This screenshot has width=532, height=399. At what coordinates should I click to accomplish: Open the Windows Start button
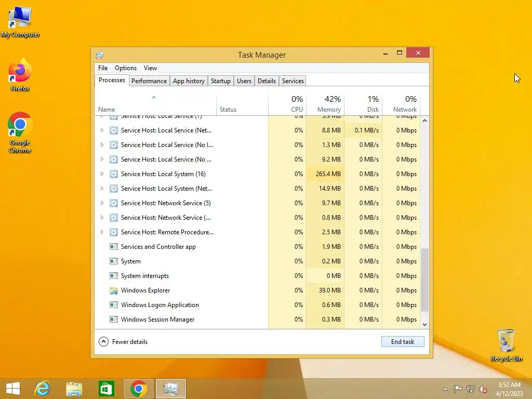coord(13,389)
